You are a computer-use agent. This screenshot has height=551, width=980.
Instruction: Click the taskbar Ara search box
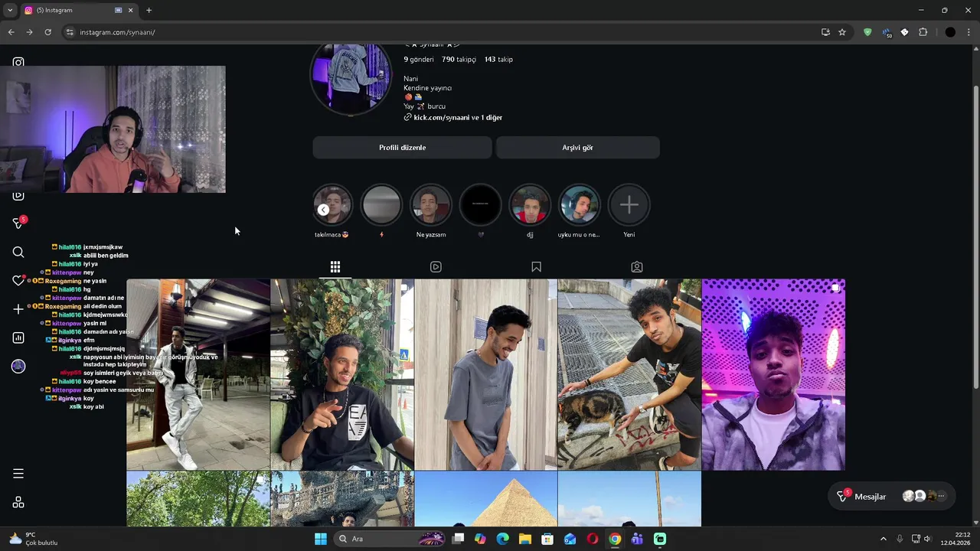(x=389, y=539)
